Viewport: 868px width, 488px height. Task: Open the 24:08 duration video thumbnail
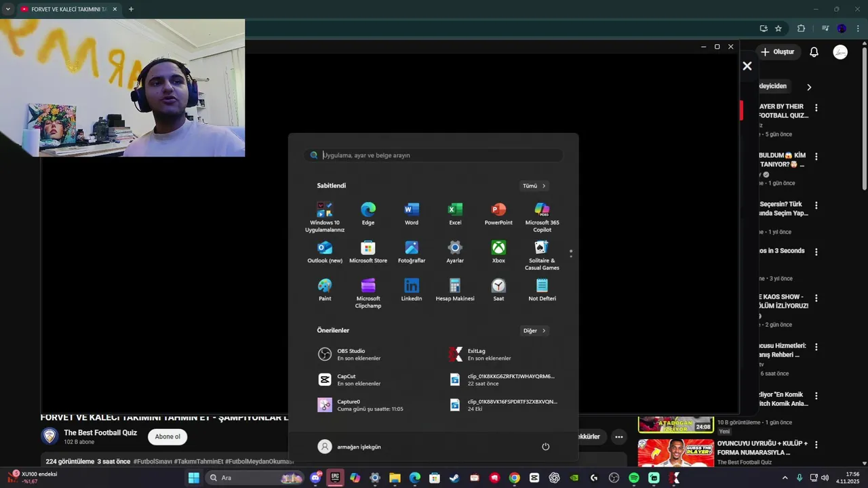coord(675,424)
